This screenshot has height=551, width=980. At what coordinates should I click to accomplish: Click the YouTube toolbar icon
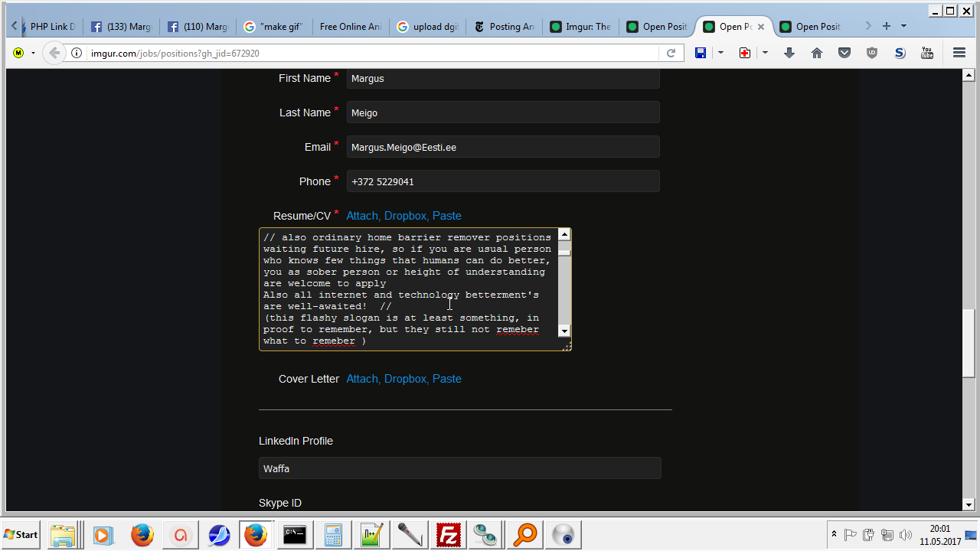[927, 53]
